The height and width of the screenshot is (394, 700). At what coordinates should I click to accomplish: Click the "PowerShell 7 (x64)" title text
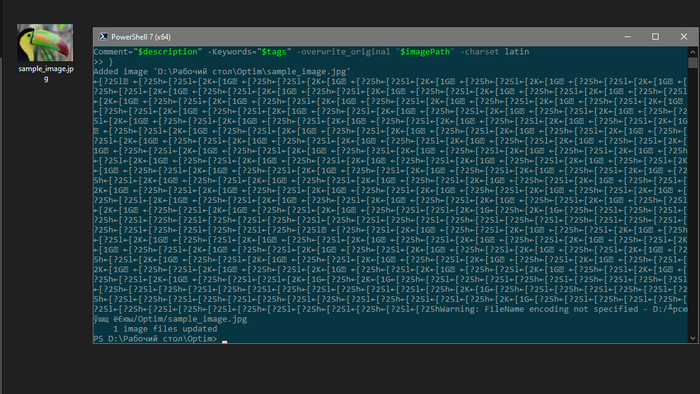(x=141, y=37)
